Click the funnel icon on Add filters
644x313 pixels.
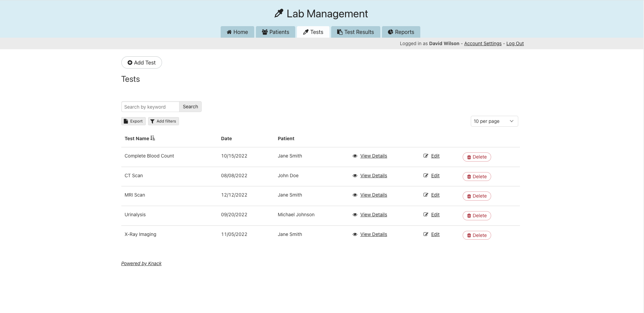pos(153,122)
